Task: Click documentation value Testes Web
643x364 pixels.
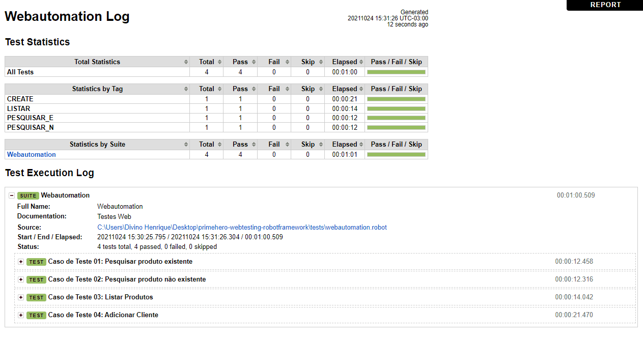Action: (x=114, y=216)
